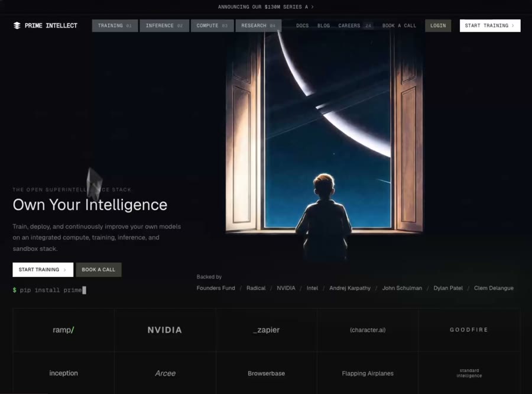The image size is (532, 394).
Task: Click the Backed by label
Action: tap(209, 277)
